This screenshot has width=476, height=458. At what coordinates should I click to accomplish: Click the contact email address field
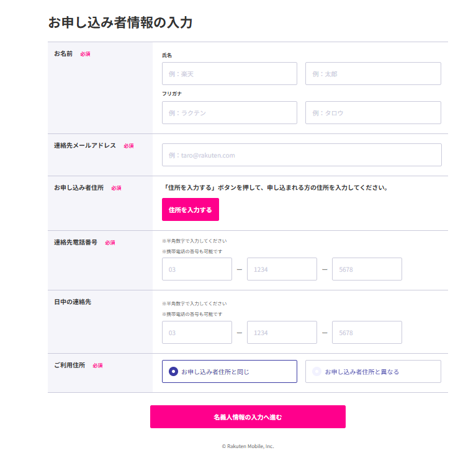[x=302, y=155]
